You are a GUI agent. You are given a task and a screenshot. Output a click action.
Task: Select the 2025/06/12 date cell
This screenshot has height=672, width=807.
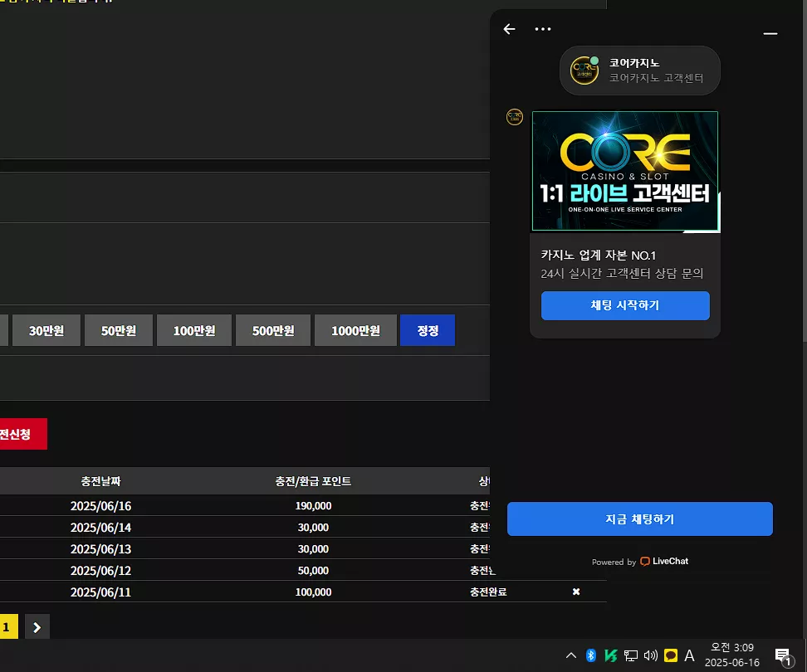pos(100,571)
